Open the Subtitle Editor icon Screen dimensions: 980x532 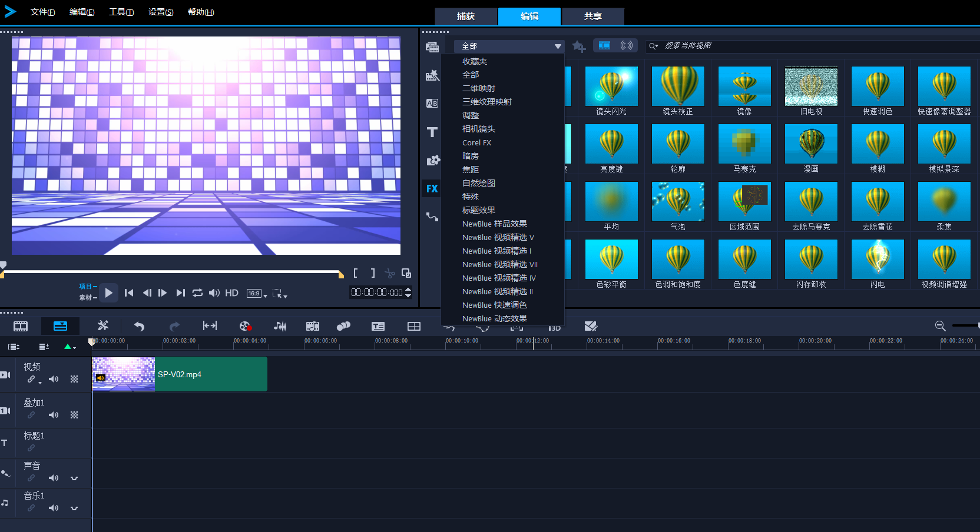pyautogui.click(x=378, y=326)
